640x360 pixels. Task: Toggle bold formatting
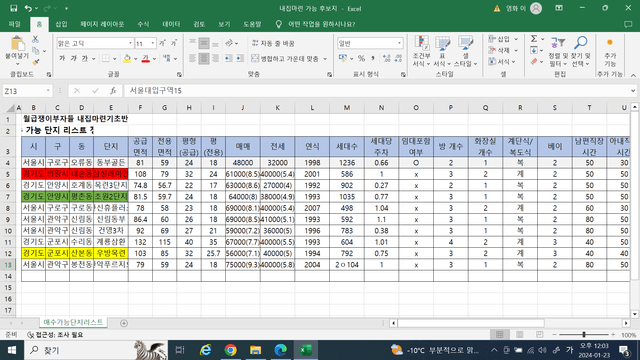(62, 59)
